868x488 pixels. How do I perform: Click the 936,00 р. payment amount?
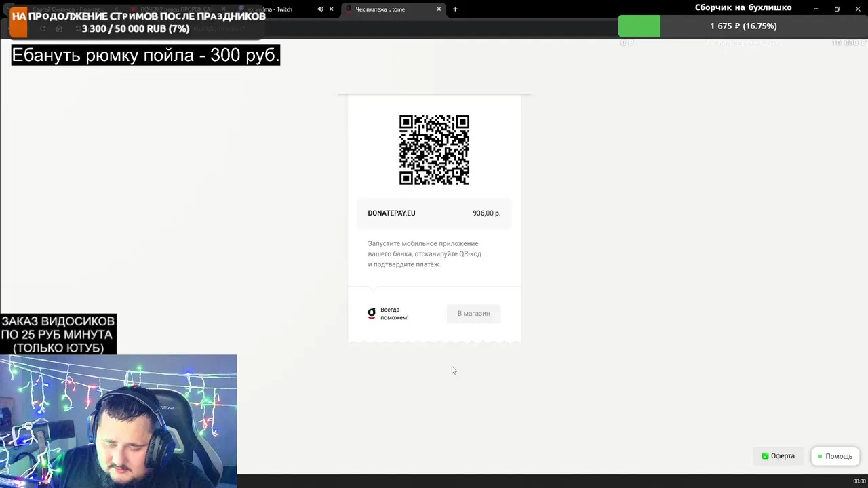486,213
